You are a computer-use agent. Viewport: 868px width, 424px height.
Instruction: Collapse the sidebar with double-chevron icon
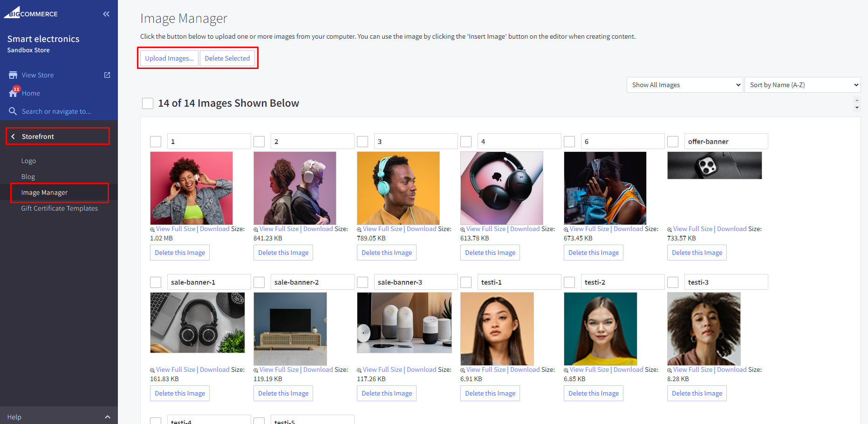coord(106,14)
